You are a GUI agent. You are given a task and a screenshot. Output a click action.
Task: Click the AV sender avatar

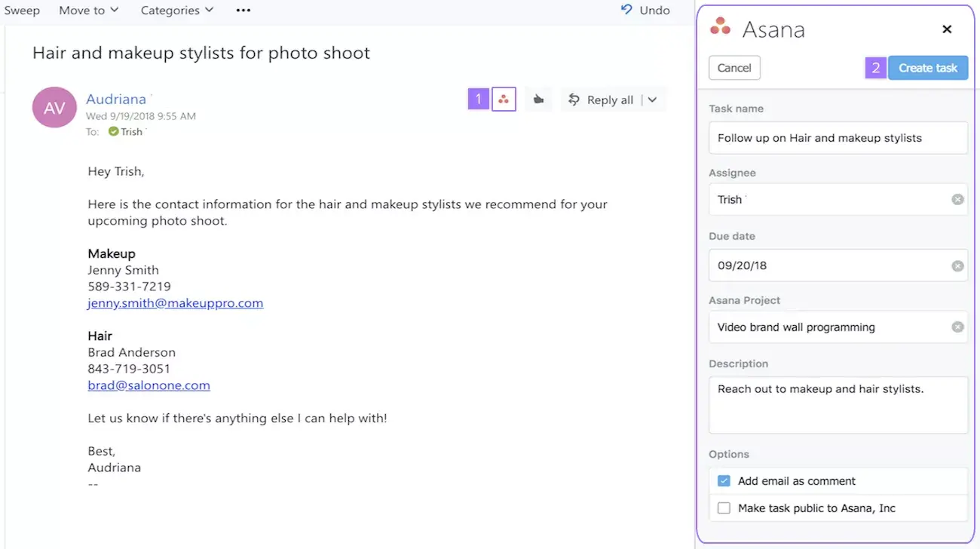pyautogui.click(x=54, y=107)
